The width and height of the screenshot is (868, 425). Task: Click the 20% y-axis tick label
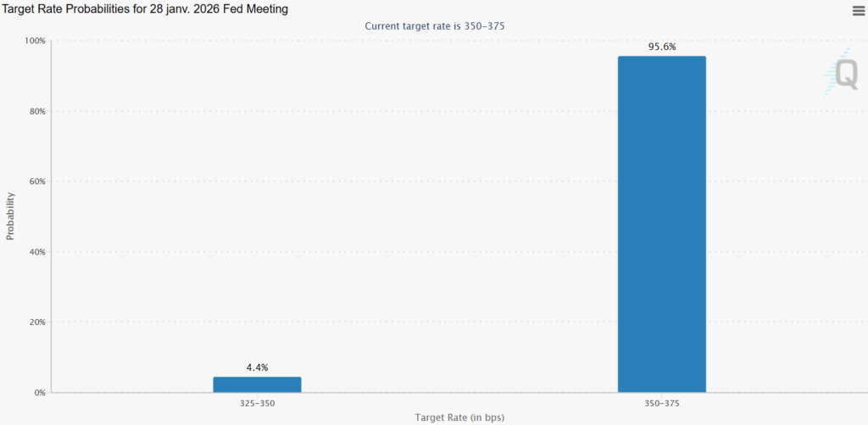click(x=37, y=322)
